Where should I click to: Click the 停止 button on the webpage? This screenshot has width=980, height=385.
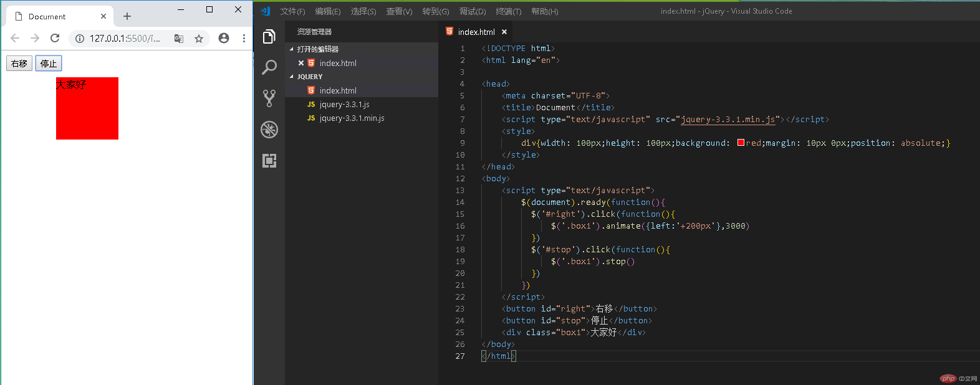coord(49,64)
